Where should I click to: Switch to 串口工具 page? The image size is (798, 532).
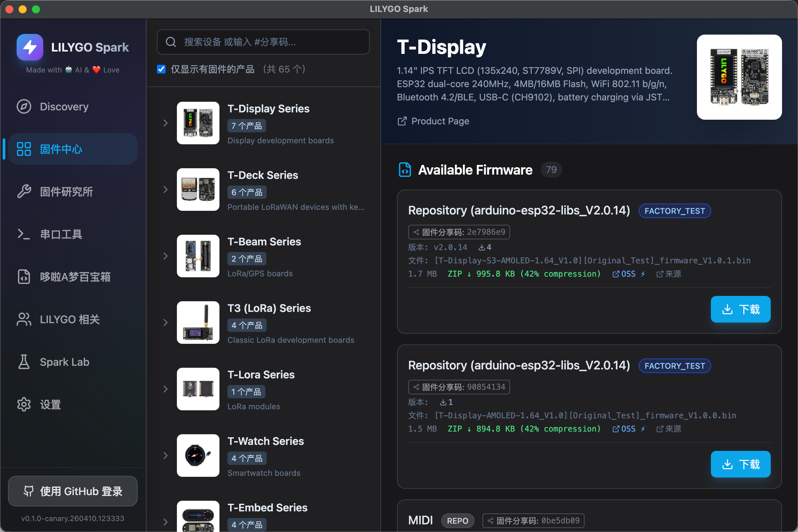[73, 234]
